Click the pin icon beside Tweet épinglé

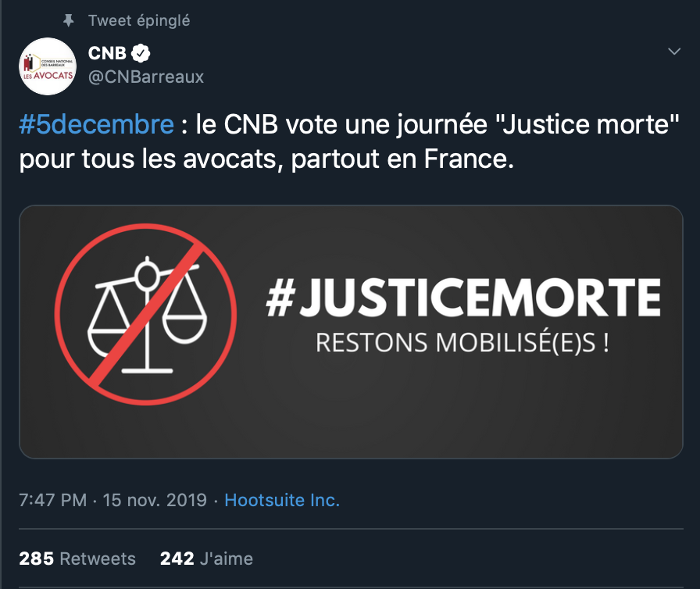point(68,20)
